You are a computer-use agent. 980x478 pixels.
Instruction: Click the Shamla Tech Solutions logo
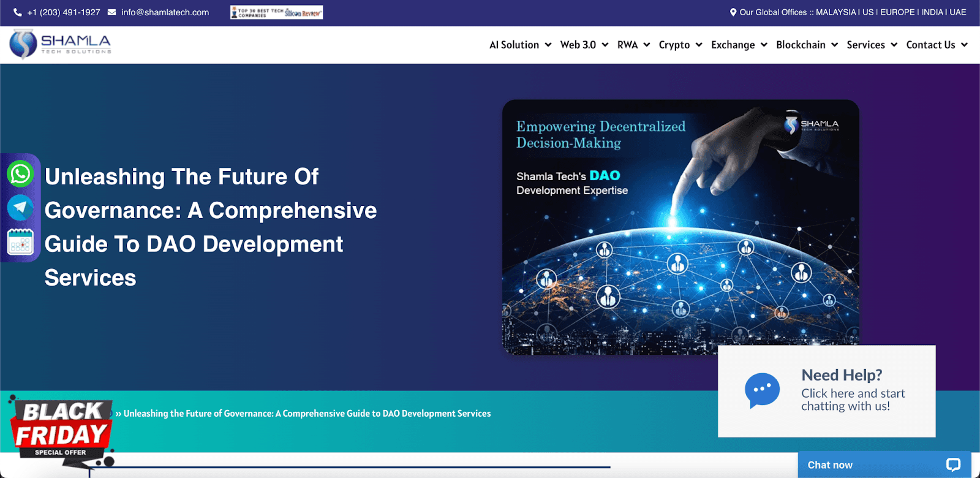[x=60, y=44]
